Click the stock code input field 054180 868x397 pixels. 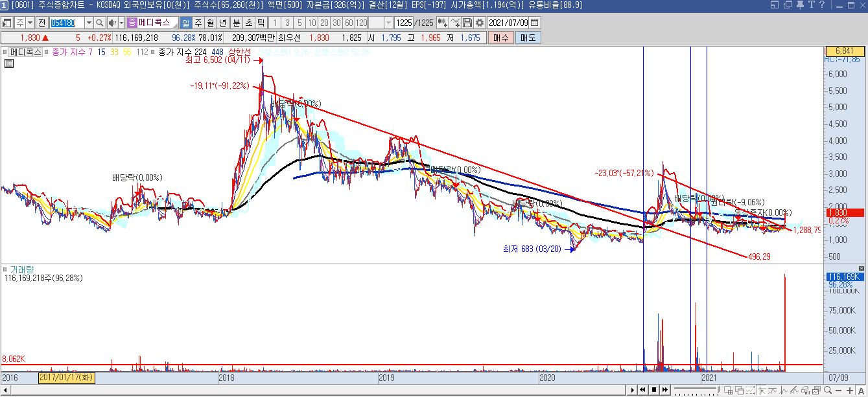point(67,23)
